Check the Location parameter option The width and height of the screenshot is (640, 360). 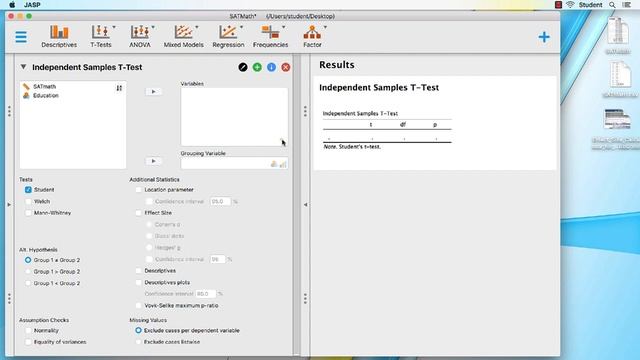click(x=139, y=190)
